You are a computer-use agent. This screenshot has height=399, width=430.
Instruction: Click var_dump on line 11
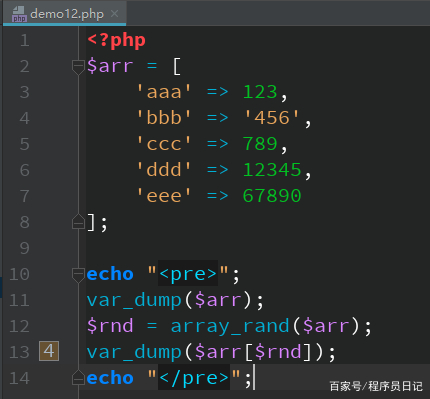tap(134, 300)
